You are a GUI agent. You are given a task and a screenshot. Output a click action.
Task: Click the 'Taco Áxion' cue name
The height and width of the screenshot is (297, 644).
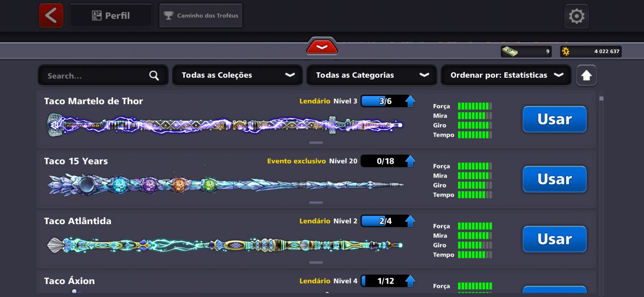click(x=69, y=281)
